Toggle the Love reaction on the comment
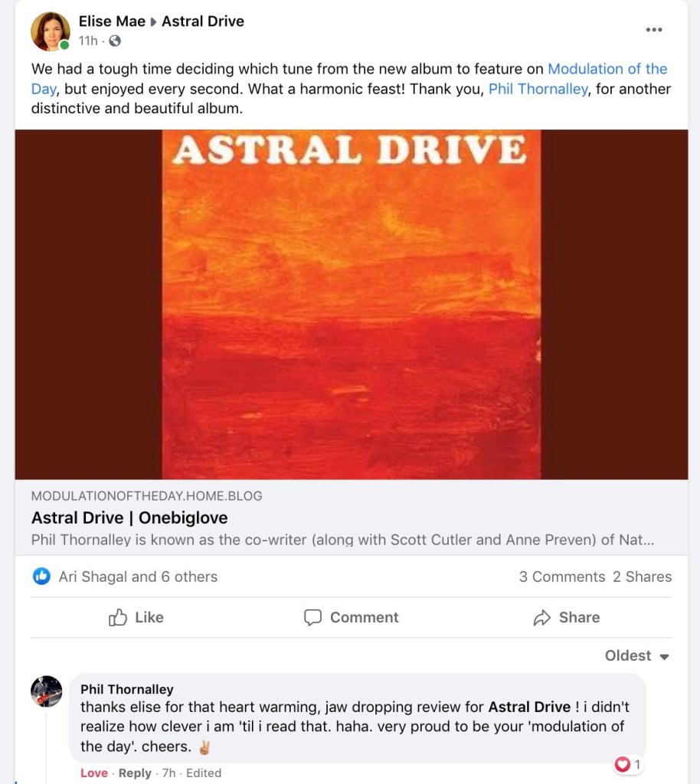The image size is (700, 784). tap(94, 773)
